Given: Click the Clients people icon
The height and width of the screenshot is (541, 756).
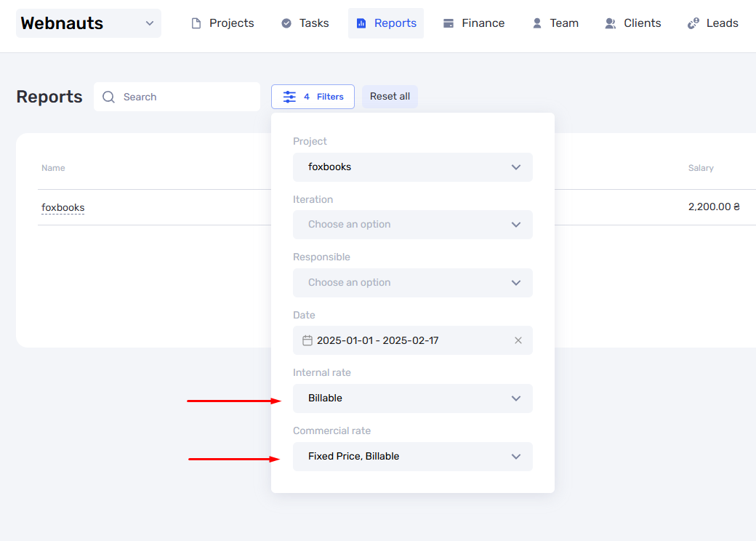Looking at the screenshot, I should pos(611,23).
